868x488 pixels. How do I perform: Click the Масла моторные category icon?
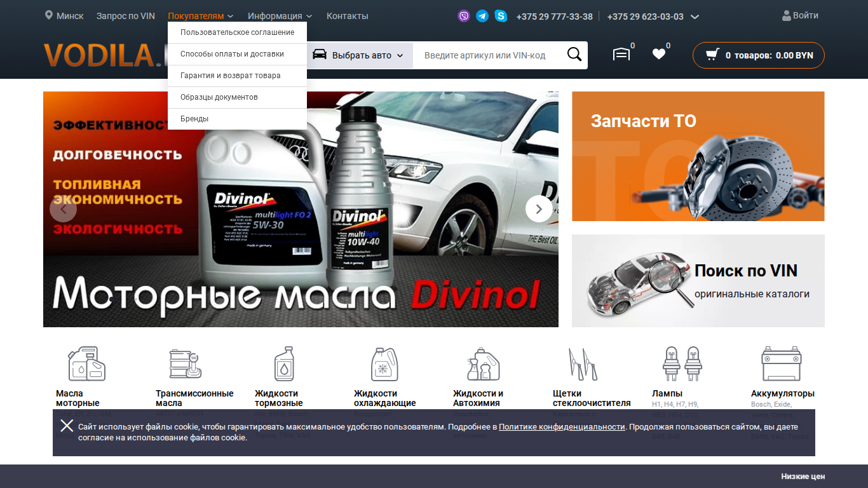coord(87,363)
